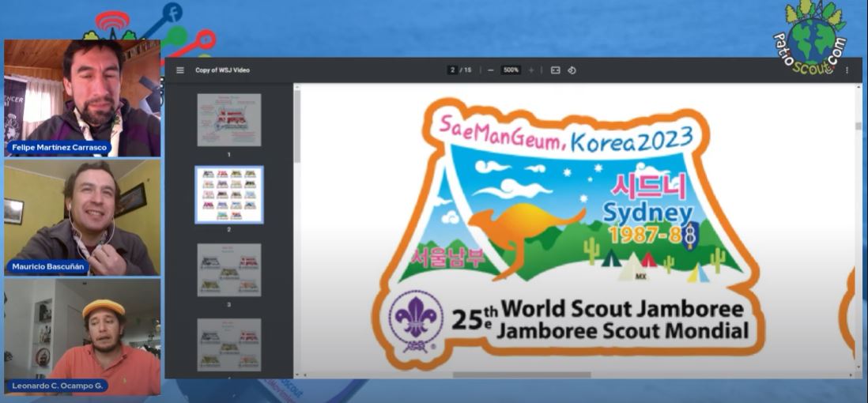The width and height of the screenshot is (868, 403).
Task: Click the 'Felipe Martínez Carrasco' name label
Action: click(58, 148)
